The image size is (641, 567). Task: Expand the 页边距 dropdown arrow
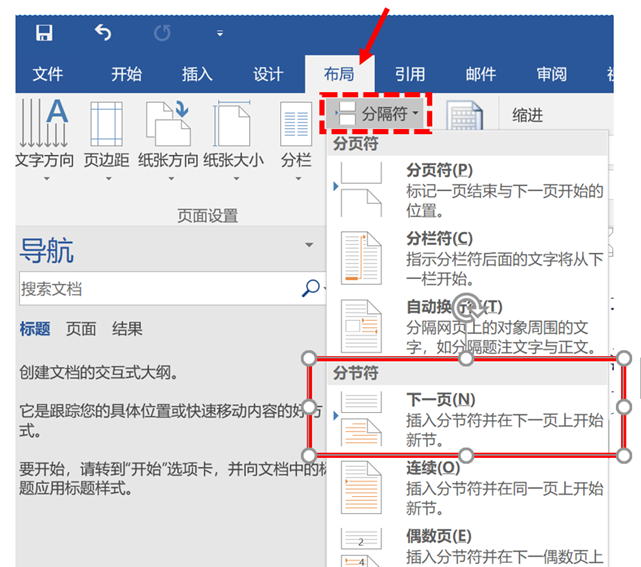coord(108,179)
